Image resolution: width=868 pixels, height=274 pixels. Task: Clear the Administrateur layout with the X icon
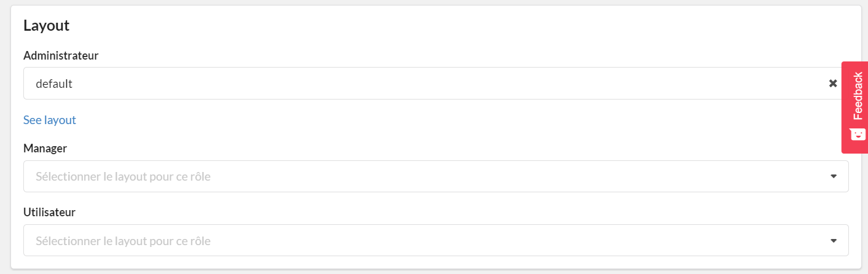tap(833, 83)
